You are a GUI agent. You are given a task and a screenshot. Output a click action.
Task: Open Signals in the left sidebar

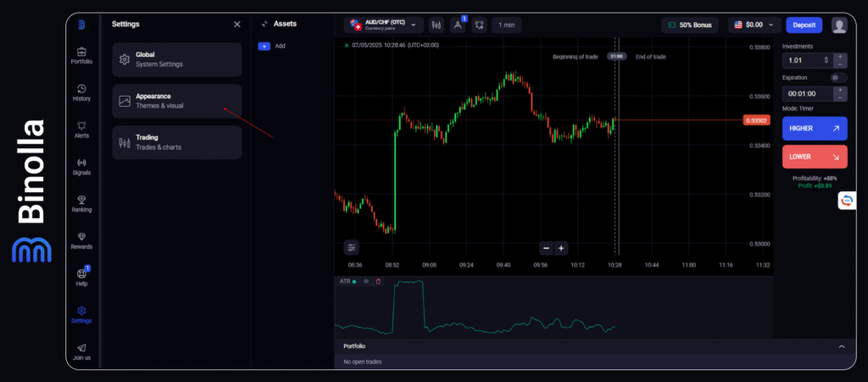point(81,166)
